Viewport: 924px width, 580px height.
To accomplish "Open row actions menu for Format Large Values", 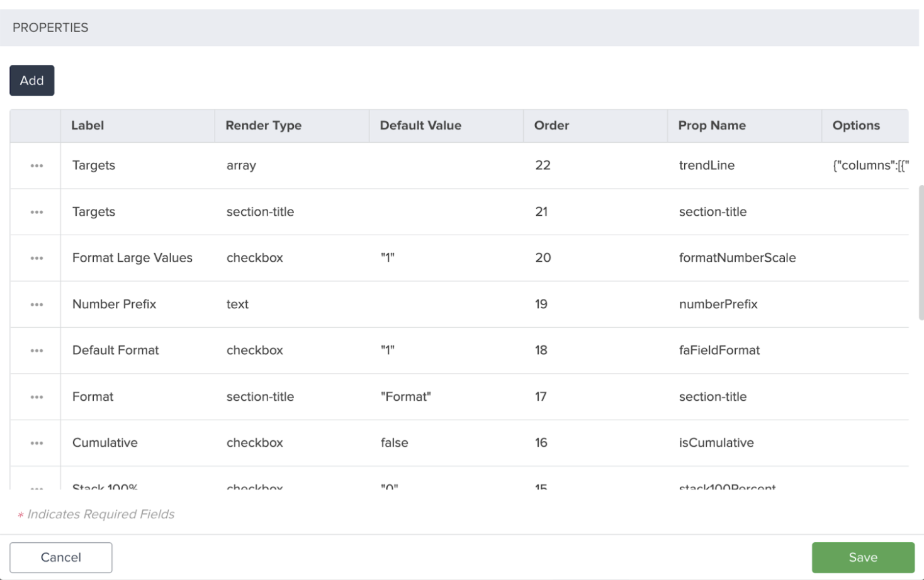I will 37,258.
